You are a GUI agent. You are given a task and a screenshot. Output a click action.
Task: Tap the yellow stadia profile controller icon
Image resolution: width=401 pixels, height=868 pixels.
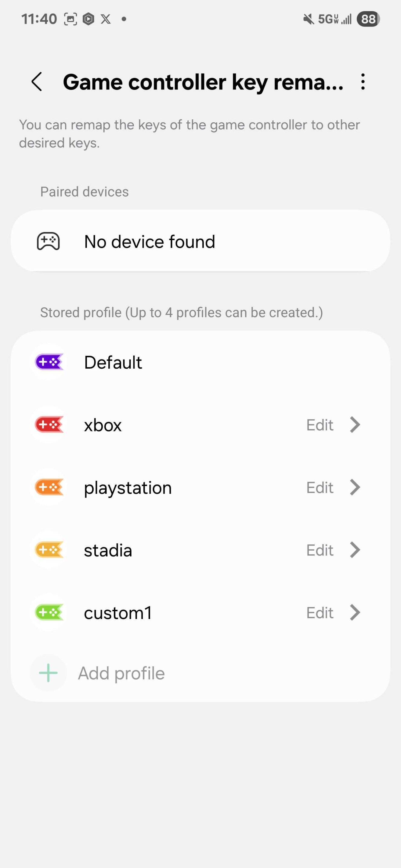(49, 550)
